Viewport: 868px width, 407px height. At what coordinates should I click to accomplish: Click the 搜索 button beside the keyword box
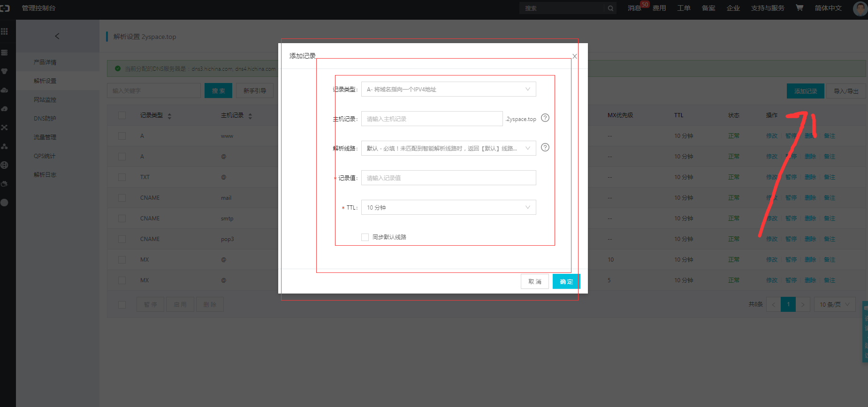click(218, 90)
